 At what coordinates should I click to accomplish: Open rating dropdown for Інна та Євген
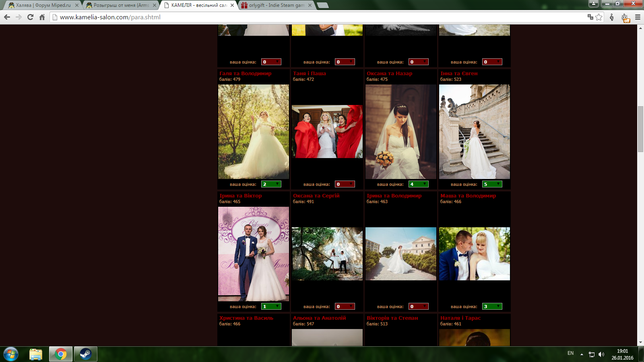[492, 184]
